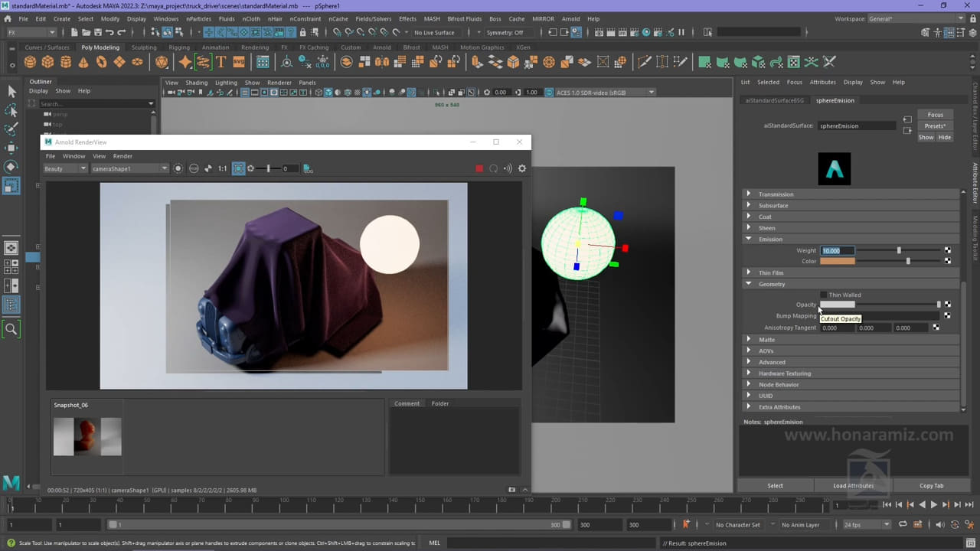Click the Type tool T shelf icon
Screen dimensions: 980x551
[x=221, y=62]
